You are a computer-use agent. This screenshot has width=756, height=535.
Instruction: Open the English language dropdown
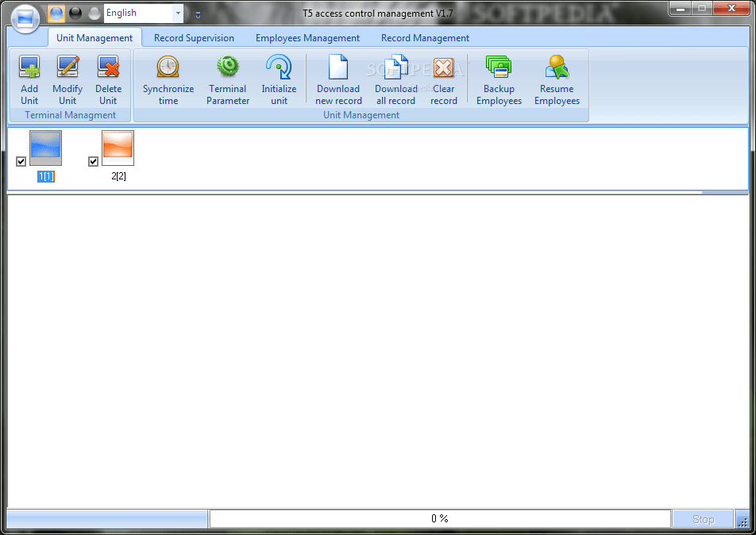click(x=178, y=13)
